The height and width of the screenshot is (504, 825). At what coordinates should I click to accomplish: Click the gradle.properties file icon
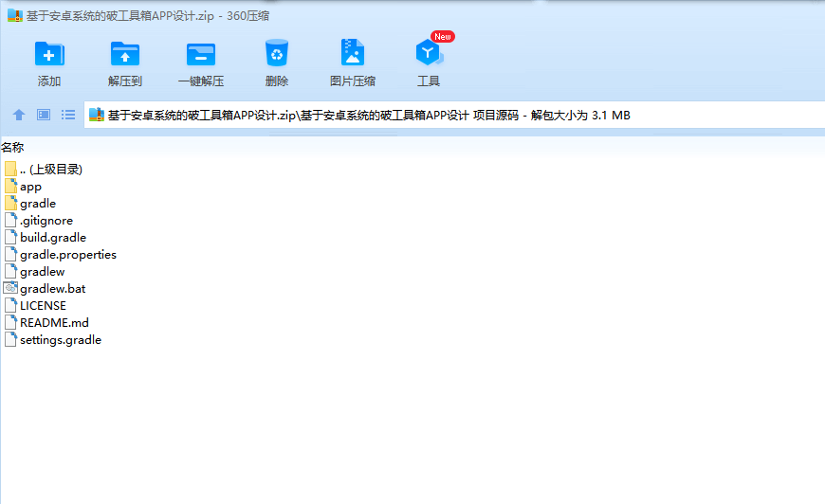11,254
